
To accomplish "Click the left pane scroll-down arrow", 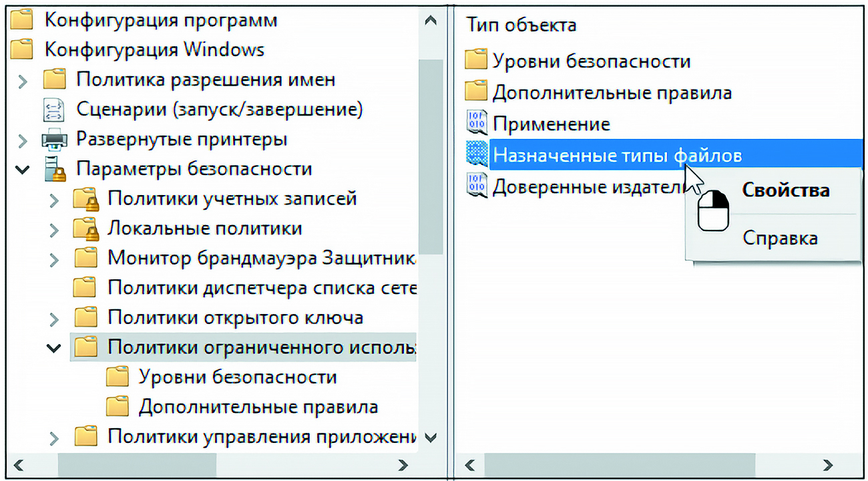I will coord(431,438).
